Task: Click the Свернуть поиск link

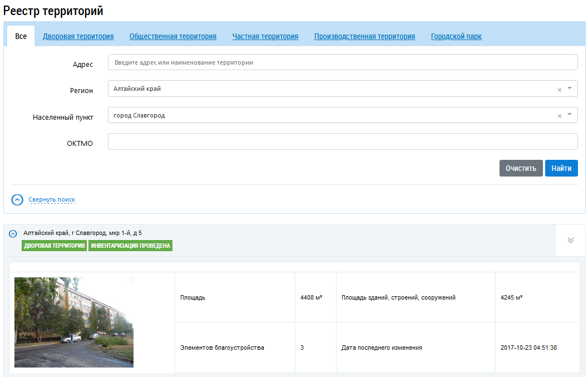Action: pyautogui.click(x=52, y=199)
